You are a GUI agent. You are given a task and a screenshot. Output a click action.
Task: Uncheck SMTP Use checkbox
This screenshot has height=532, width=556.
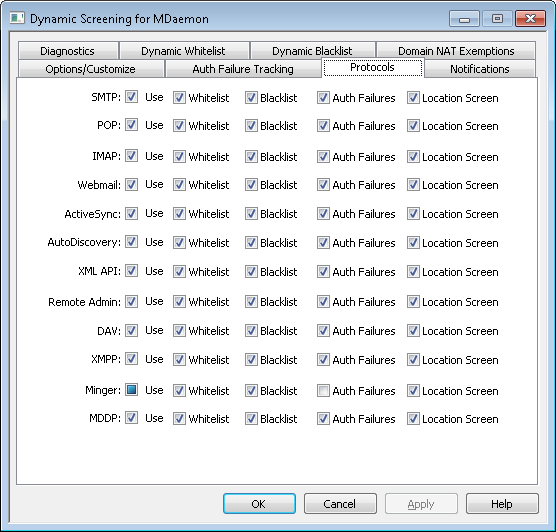click(x=132, y=97)
